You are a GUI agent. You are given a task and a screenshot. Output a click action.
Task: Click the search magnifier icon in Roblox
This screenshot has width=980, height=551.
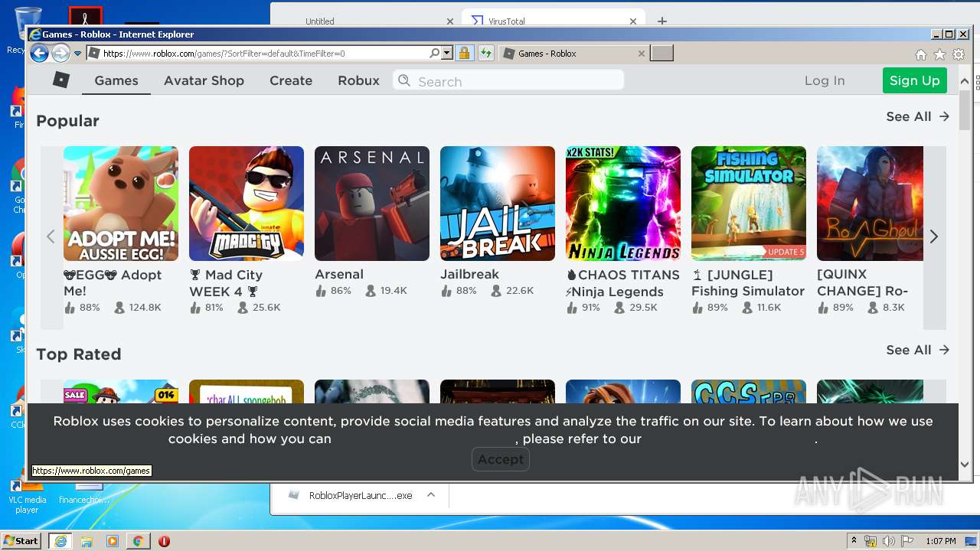click(x=404, y=80)
